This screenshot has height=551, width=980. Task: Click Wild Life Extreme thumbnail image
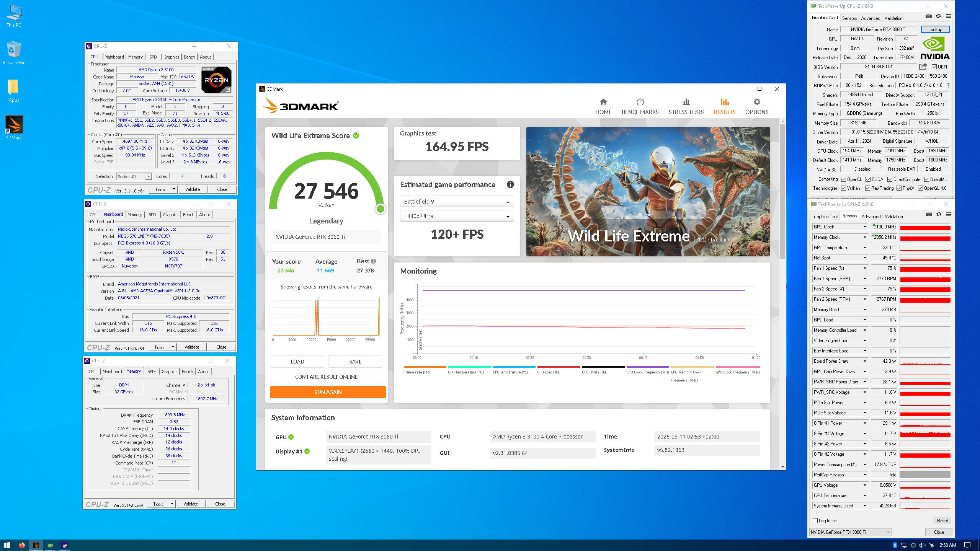click(648, 191)
